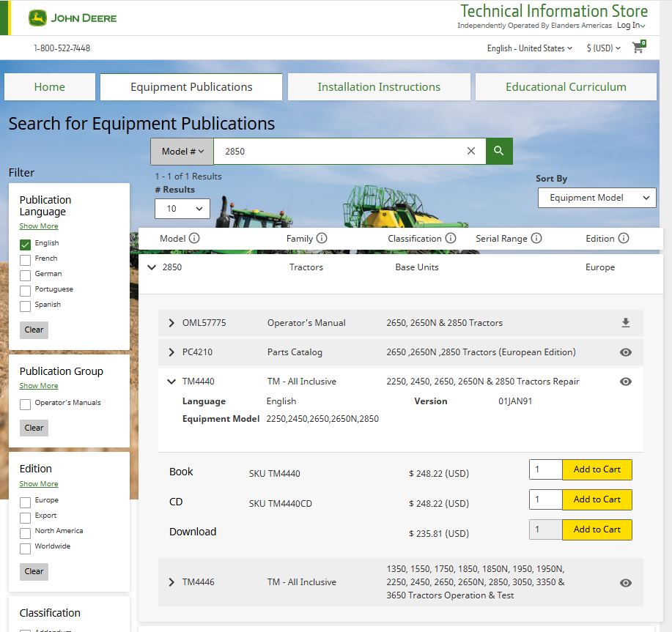
Task: Open the English - United States language dropdown
Action: (529, 48)
